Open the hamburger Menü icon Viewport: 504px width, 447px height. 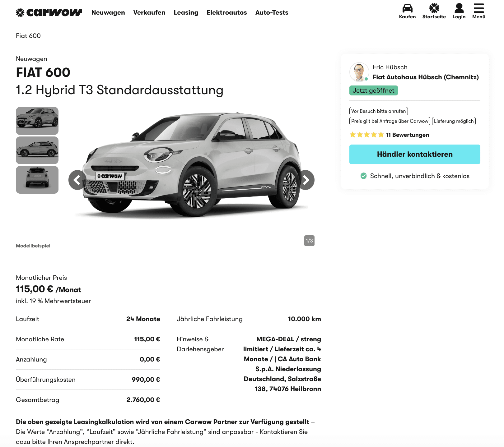pos(478,8)
